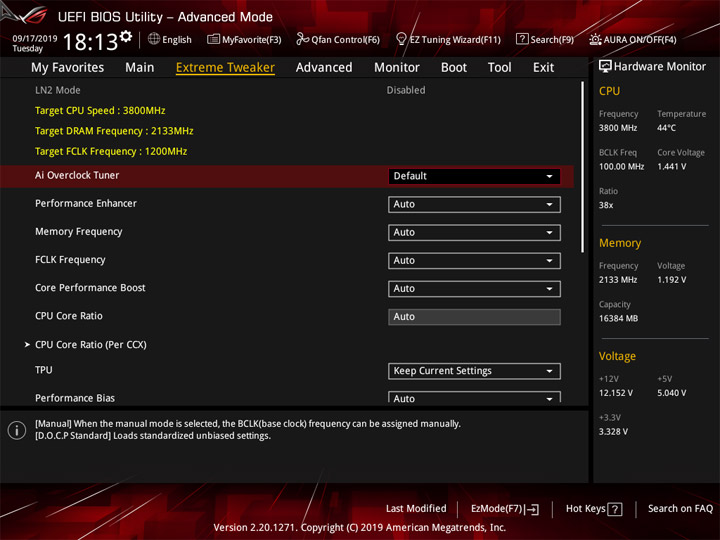This screenshot has width=720, height=540.
Task: Open Ai Overclock Tuner dropdown
Action: point(474,176)
